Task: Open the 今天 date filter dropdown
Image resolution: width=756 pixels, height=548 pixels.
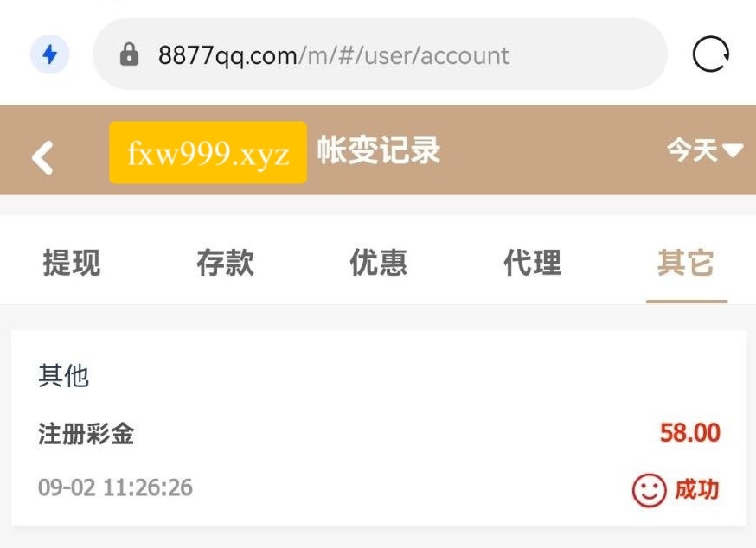Action: click(704, 150)
